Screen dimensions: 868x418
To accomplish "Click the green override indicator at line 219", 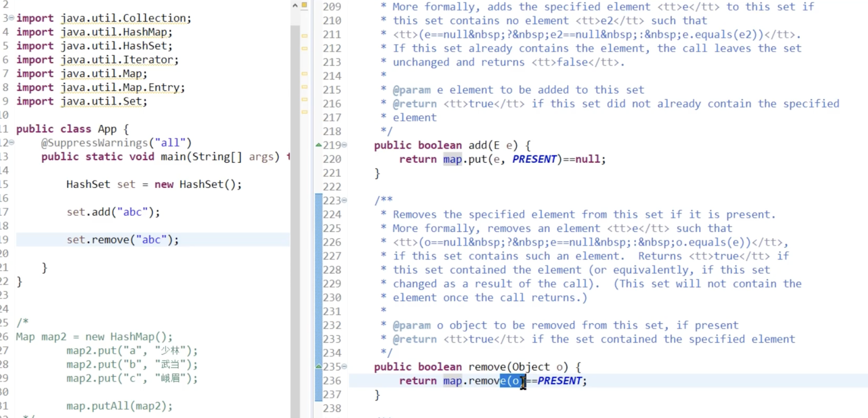I will 318,145.
